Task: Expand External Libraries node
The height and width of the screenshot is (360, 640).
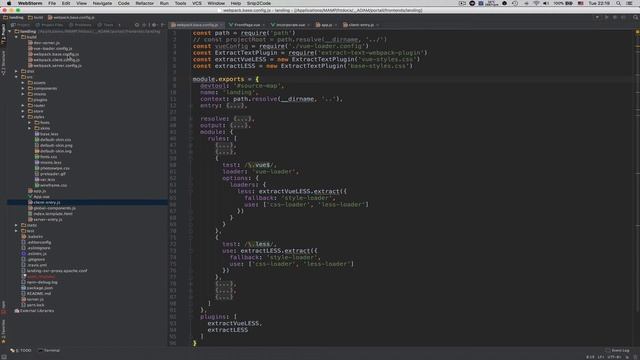Action: pos(34,311)
